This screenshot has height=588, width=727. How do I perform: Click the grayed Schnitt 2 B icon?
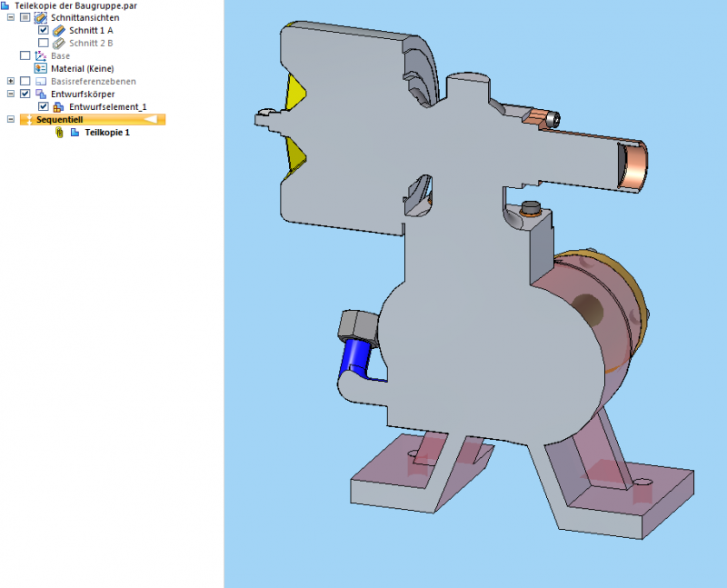(x=58, y=42)
